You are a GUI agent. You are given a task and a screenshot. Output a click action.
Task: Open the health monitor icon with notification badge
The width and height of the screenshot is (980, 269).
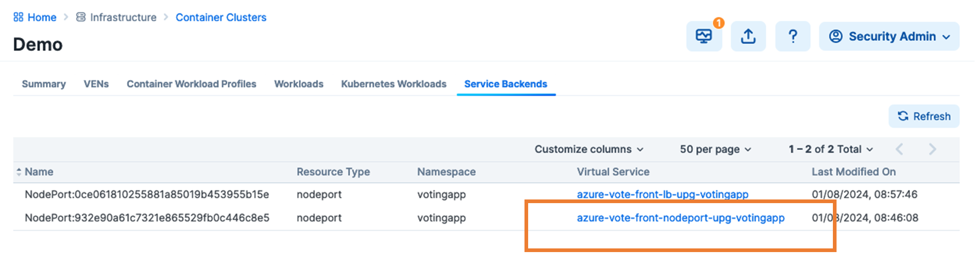pos(704,36)
